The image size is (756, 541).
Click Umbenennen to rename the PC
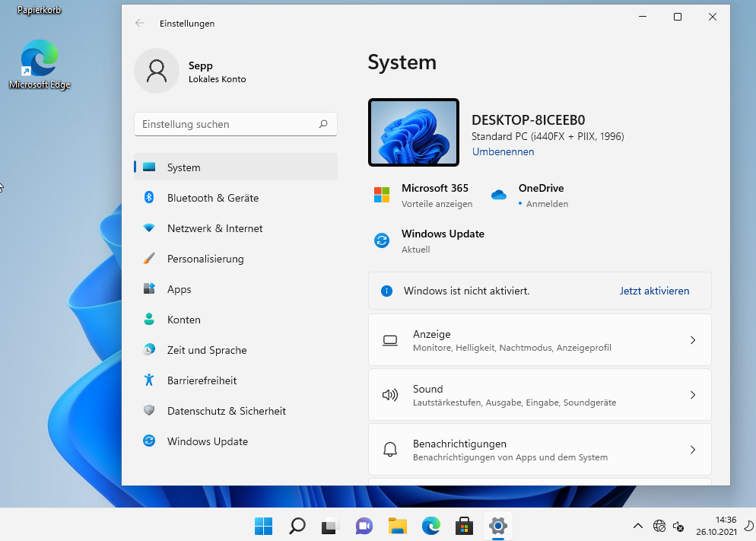tap(503, 151)
